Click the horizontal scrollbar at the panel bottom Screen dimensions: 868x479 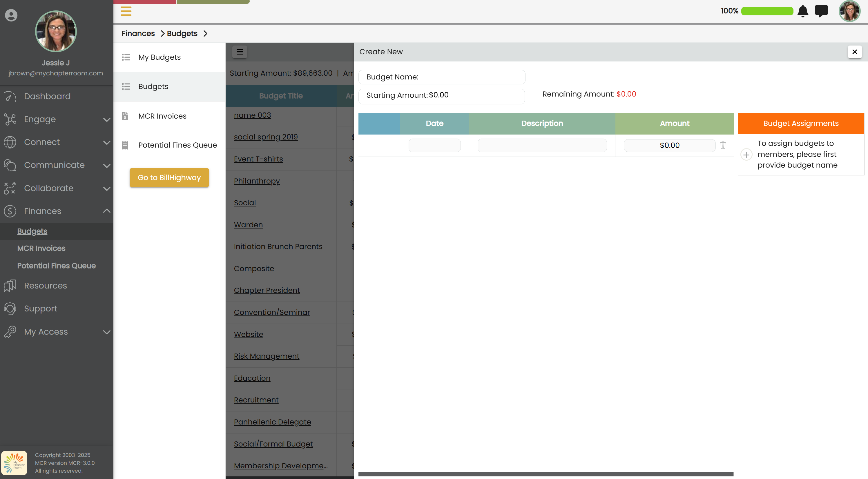point(546,474)
